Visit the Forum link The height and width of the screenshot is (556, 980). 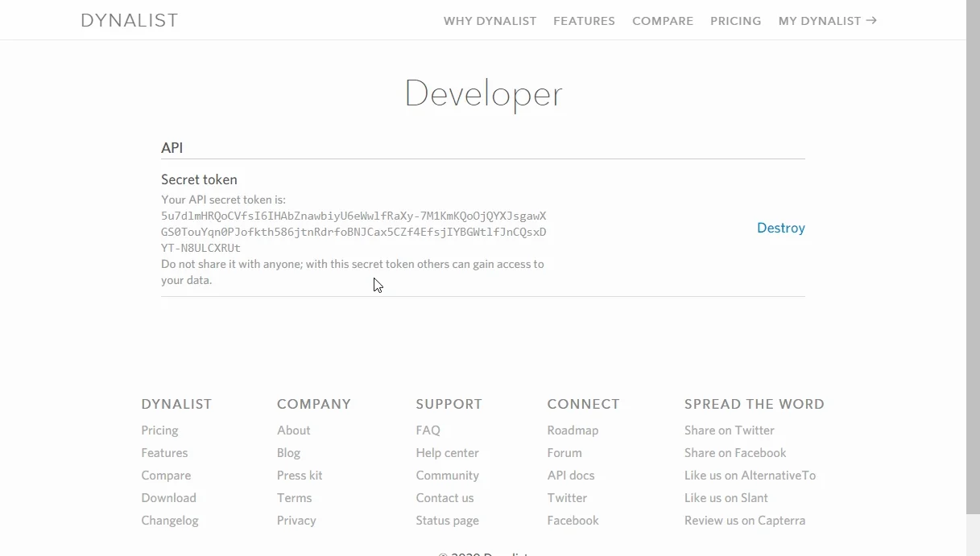pyautogui.click(x=564, y=453)
